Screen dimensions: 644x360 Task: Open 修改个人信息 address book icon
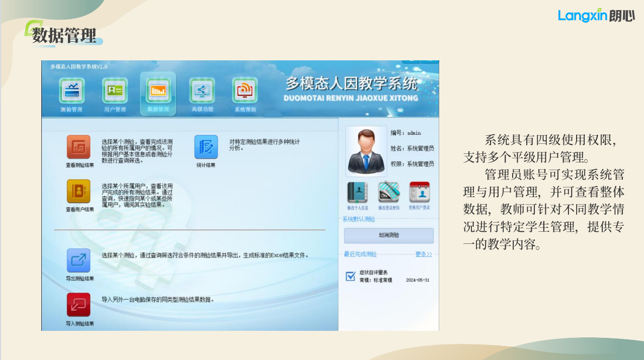357,193
